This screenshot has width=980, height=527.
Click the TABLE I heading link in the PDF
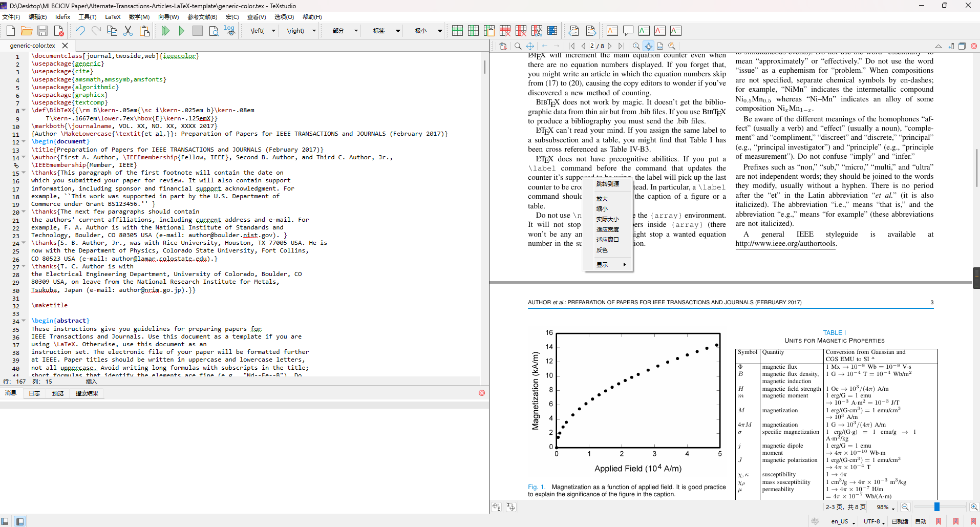point(835,333)
